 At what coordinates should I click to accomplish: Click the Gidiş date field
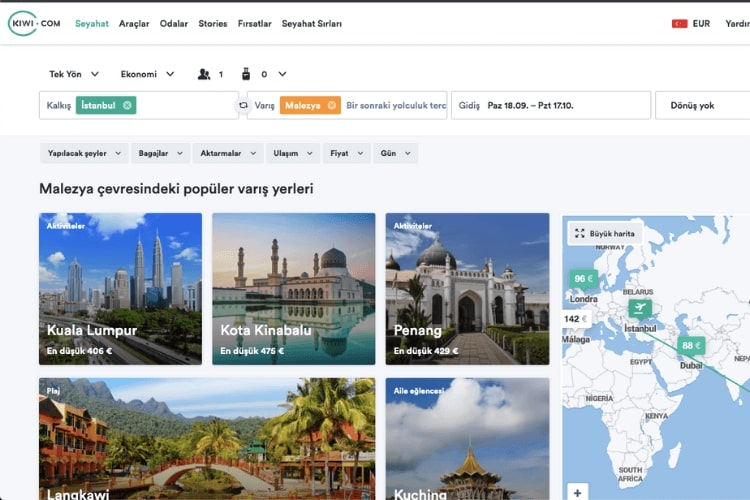pos(551,105)
